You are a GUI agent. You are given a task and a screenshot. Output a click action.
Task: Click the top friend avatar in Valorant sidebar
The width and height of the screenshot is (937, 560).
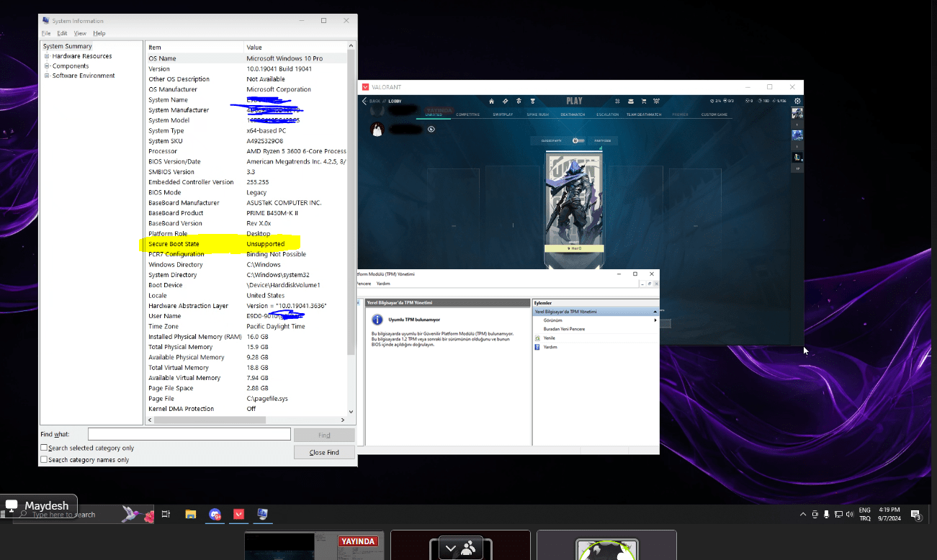coord(797,114)
